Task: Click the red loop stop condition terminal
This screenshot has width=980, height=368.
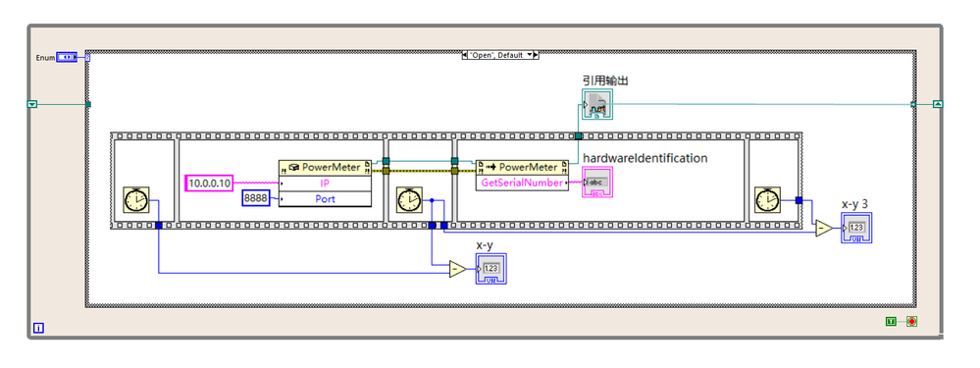Action: coord(912,321)
